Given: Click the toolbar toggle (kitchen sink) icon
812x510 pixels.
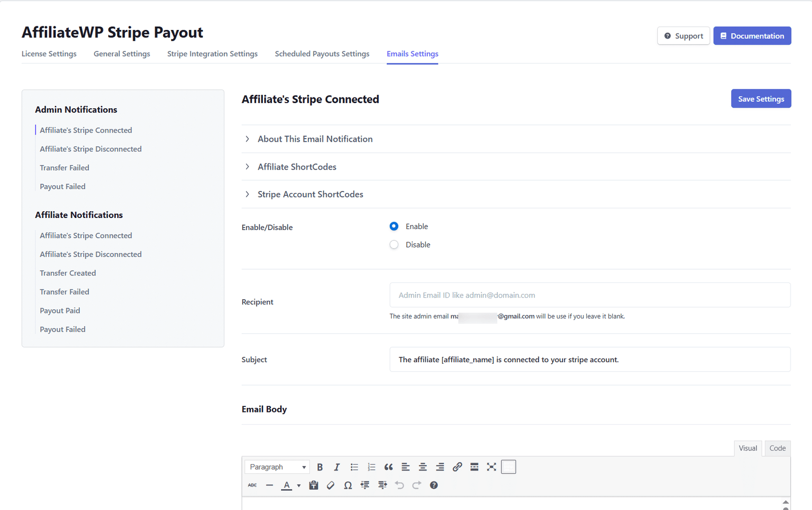Looking at the screenshot, I should coord(509,467).
